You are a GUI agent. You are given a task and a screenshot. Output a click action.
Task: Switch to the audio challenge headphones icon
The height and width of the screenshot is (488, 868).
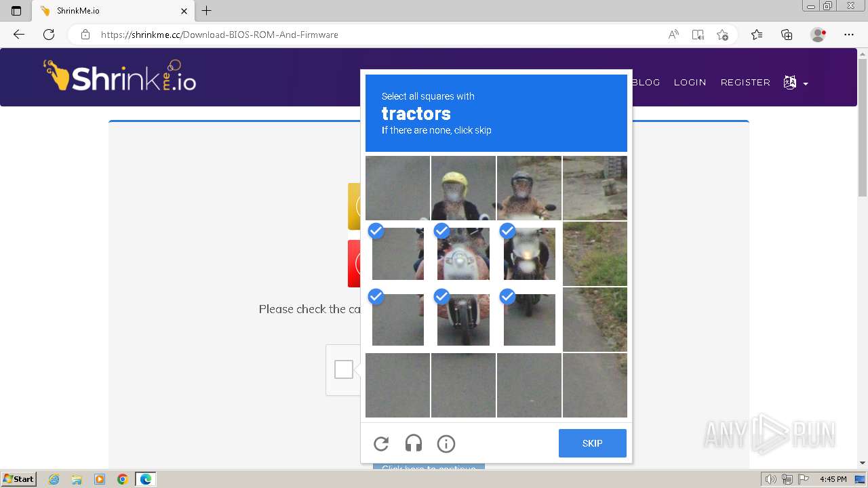coord(414,444)
